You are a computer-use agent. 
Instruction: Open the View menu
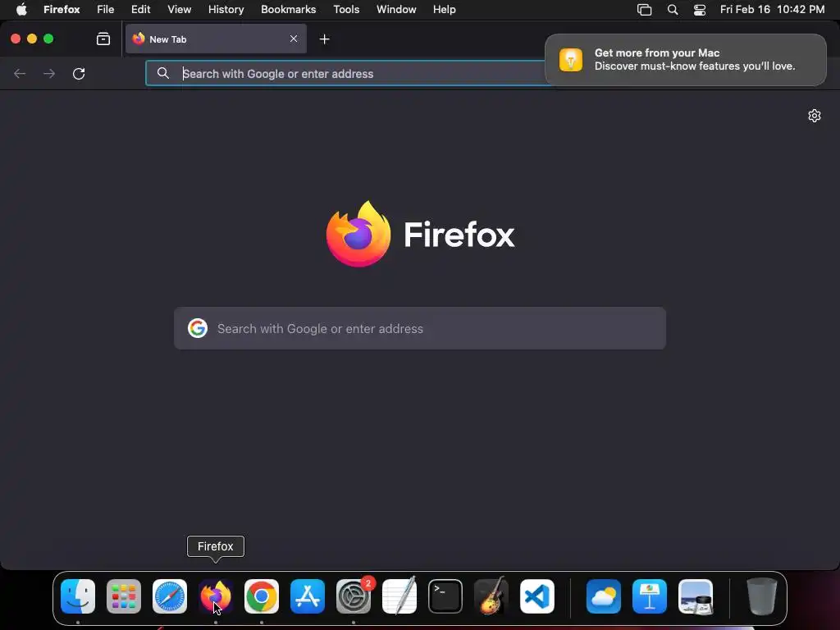click(x=179, y=10)
